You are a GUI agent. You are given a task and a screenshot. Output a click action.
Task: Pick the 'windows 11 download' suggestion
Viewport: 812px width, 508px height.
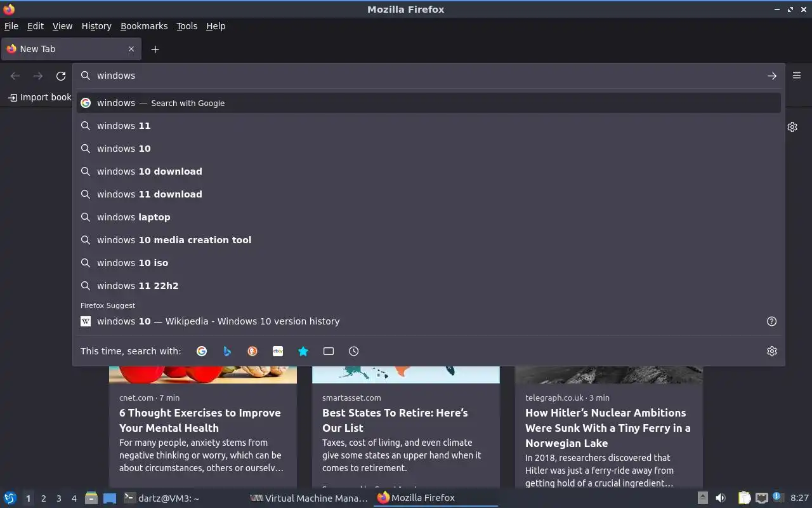point(429,194)
